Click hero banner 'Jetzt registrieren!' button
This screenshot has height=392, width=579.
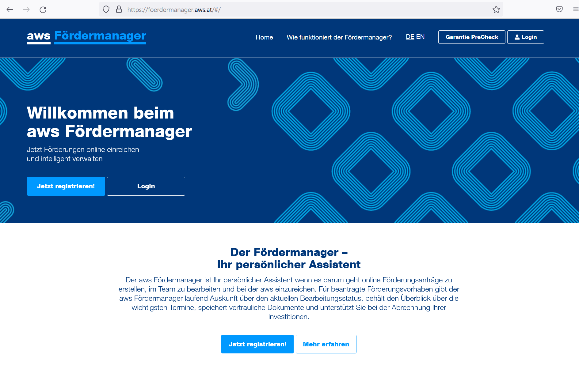click(x=66, y=186)
